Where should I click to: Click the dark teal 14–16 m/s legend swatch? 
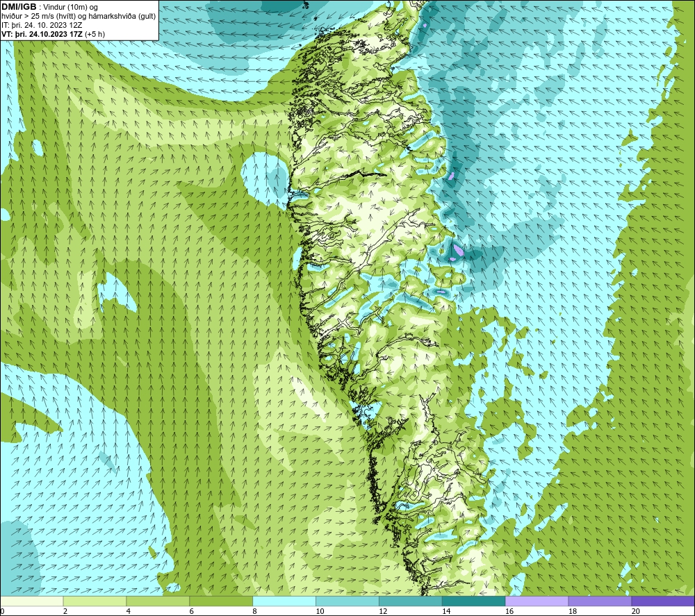473,601
